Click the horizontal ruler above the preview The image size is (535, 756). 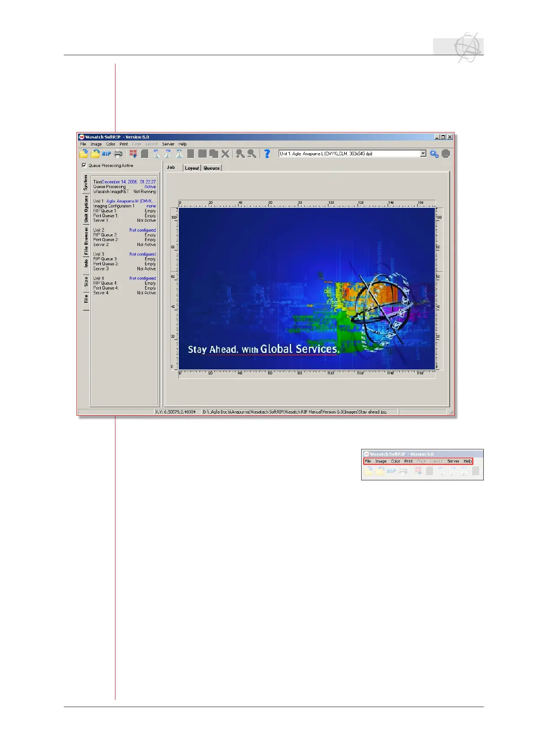pyautogui.click(x=307, y=203)
